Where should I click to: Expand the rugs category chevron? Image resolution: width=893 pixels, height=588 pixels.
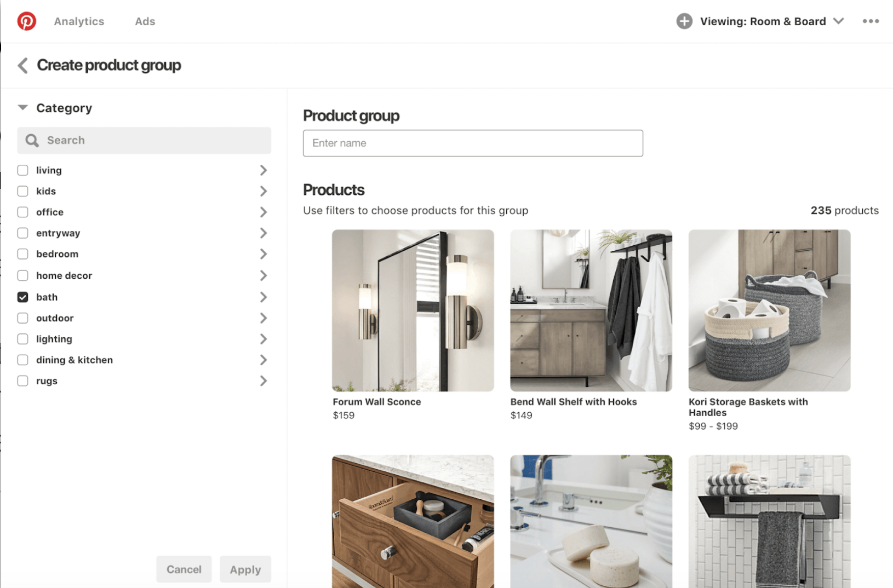[264, 381]
